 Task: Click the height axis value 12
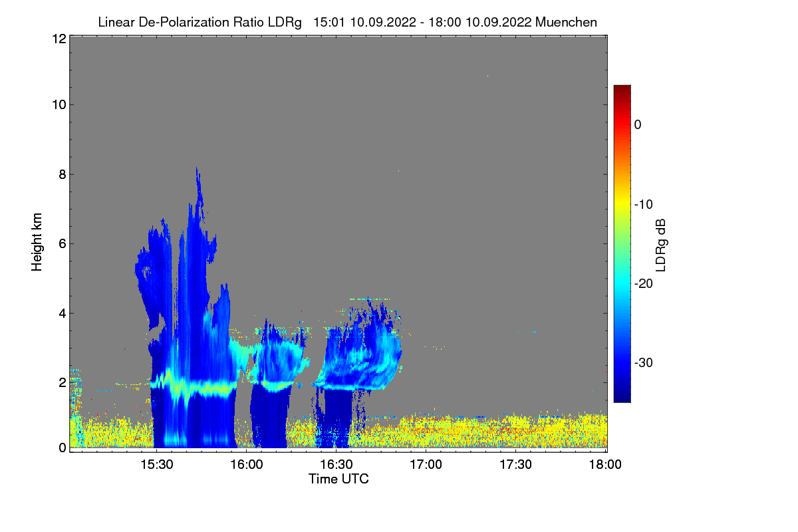[x=58, y=39]
